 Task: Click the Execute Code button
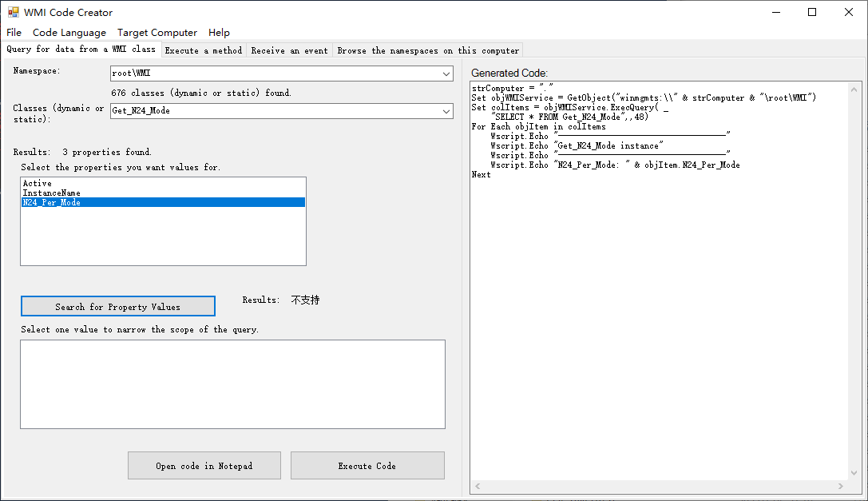tap(367, 466)
